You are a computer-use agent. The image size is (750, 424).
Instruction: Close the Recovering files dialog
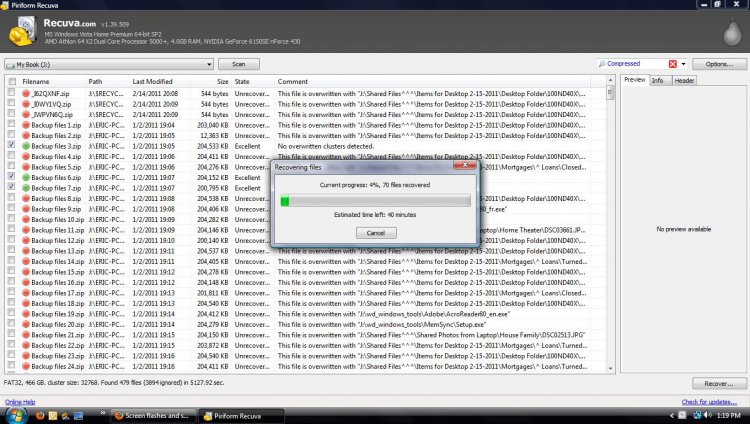pos(464,165)
